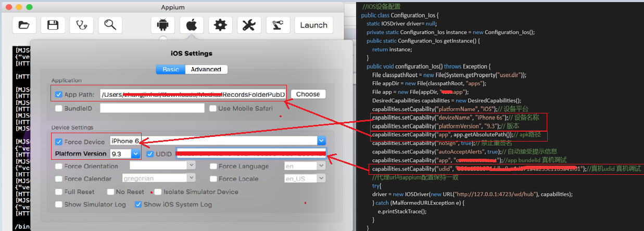Enable the Force Orientation checkbox
The height and width of the screenshot is (231, 644).
point(59,166)
